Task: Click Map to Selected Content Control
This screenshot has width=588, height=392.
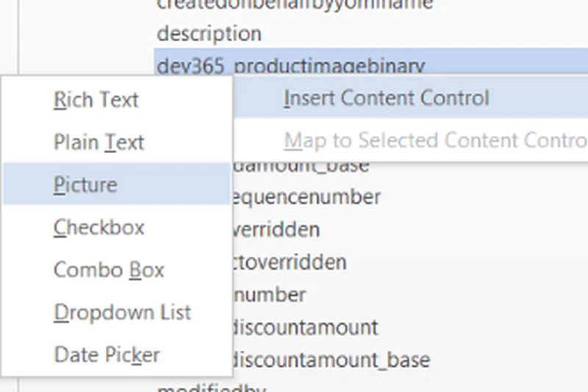Action: click(x=434, y=140)
